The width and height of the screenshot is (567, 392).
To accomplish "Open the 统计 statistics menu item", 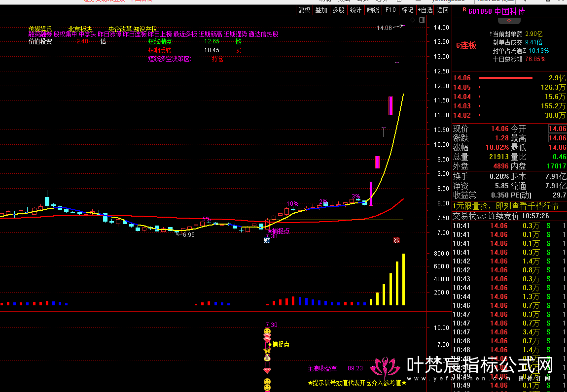I will pyautogui.click(x=355, y=10).
